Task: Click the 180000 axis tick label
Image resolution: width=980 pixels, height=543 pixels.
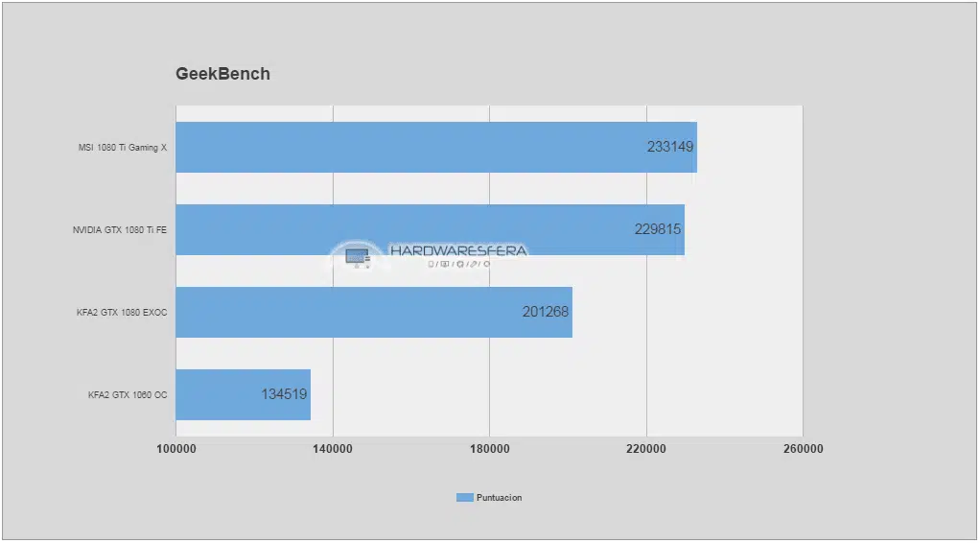Action: 489,449
